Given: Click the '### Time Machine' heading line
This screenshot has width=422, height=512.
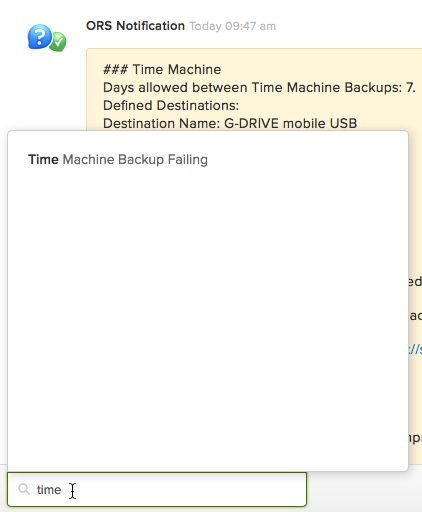Looking at the screenshot, I should pyautogui.click(x=162, y=70).
